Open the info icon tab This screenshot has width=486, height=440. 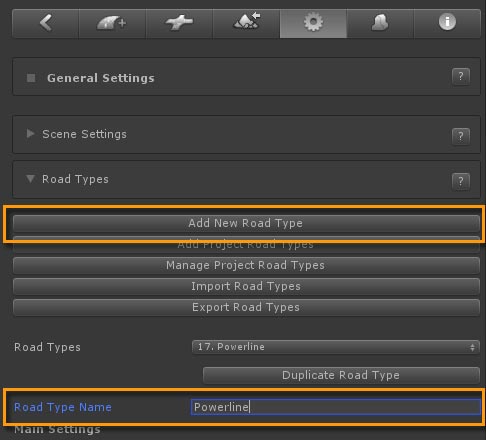[447, 23]
